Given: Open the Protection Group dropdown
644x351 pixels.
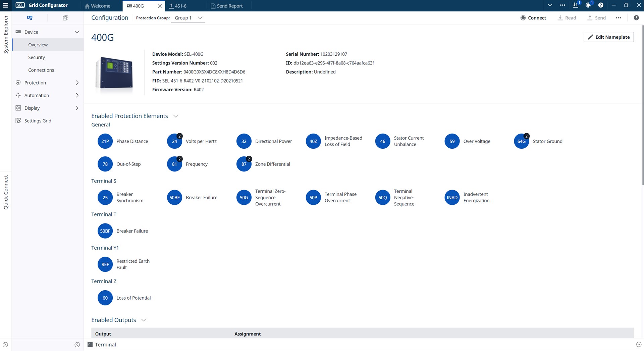Looking at the screenshot, I should tap(188, 18).
